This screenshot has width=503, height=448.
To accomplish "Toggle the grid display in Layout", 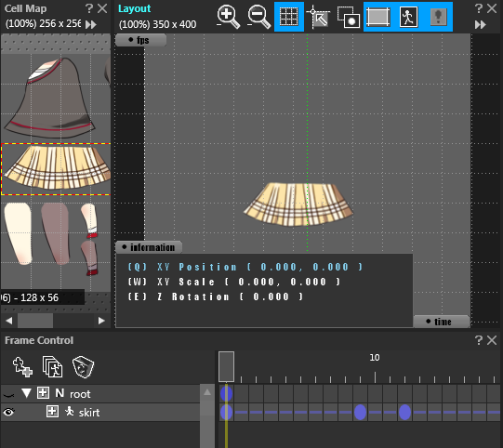I will point(289,17).
